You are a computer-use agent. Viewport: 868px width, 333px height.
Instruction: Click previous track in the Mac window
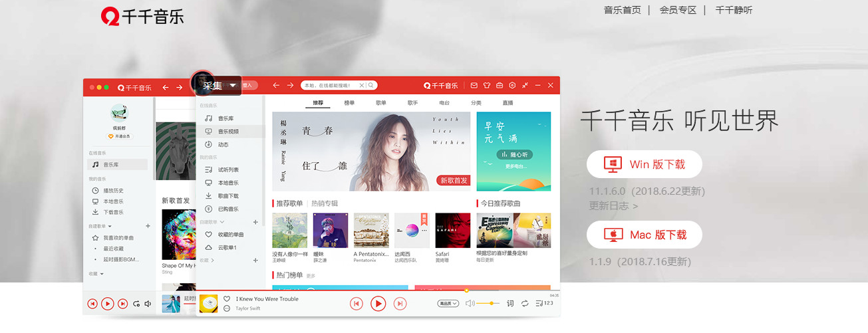tap(92, 304)
